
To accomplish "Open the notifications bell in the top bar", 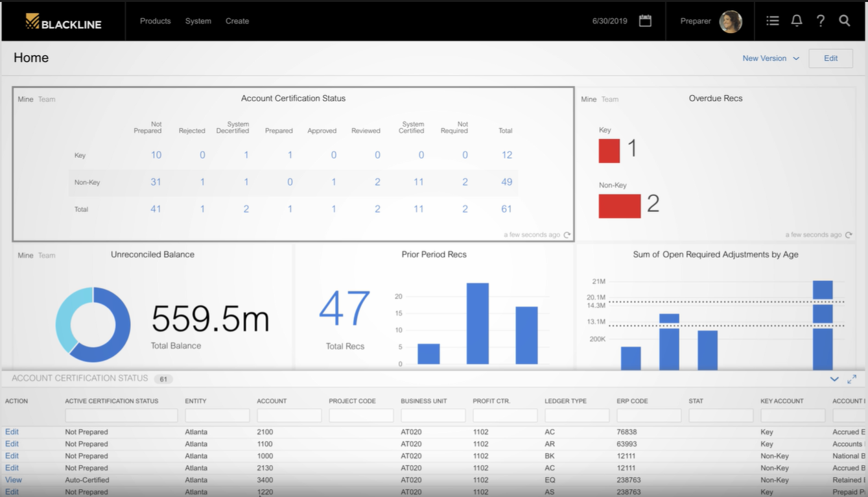I will pyautogui.click(x=797, y=20).
